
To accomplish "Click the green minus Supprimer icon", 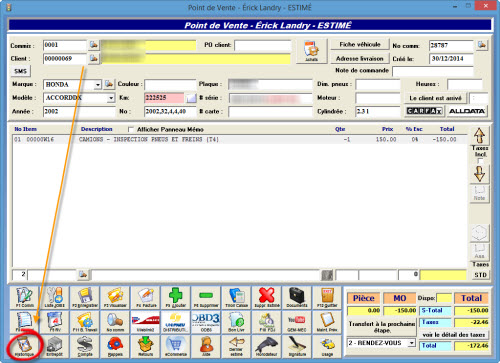I will (x=206, y=298).
